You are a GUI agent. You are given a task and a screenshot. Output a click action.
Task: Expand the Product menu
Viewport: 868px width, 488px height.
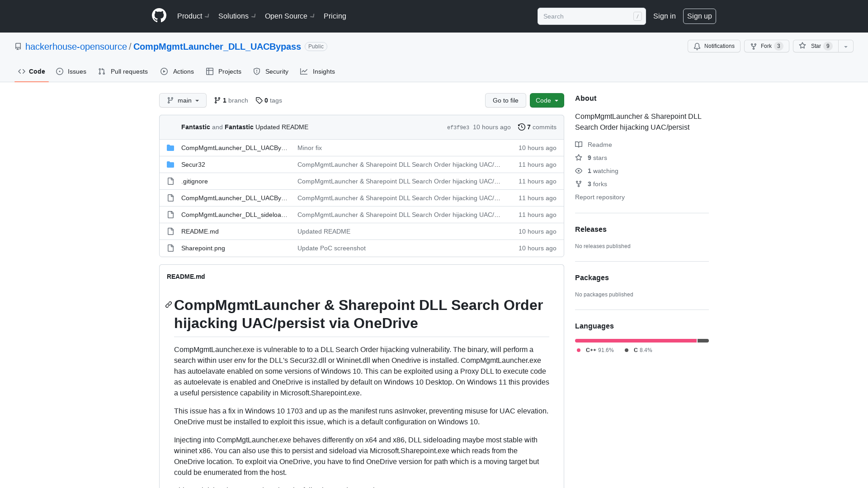tap(193, 16)
